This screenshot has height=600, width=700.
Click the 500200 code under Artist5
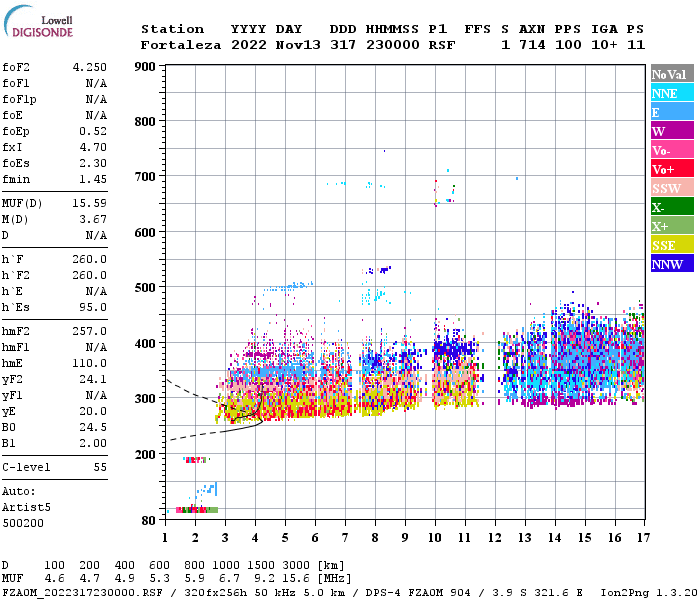[x=23, y=523]
